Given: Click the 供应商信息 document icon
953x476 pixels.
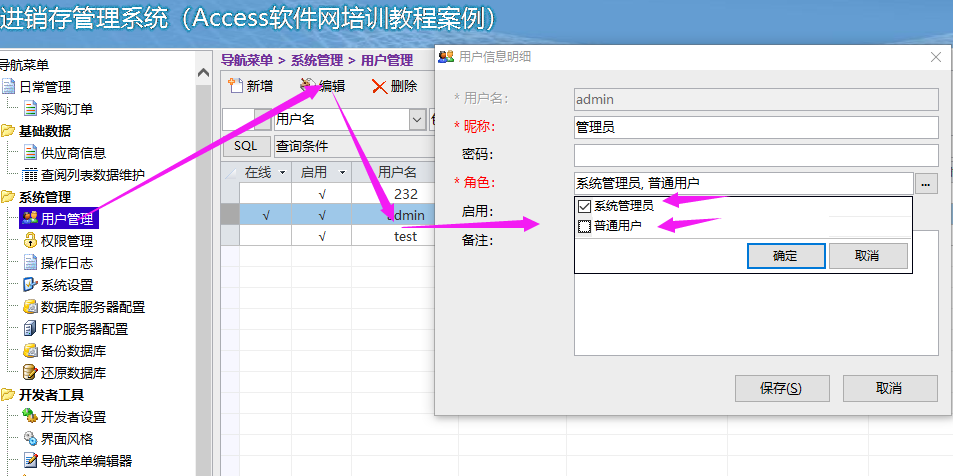Looking at the screenshot, I should (x=30, y=153).
